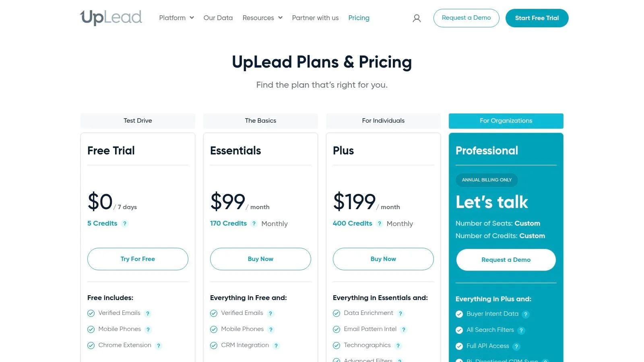Click Request a Demo in Professional plan
The width and height of the screenshot is (644, 362).
pos(506,260)
